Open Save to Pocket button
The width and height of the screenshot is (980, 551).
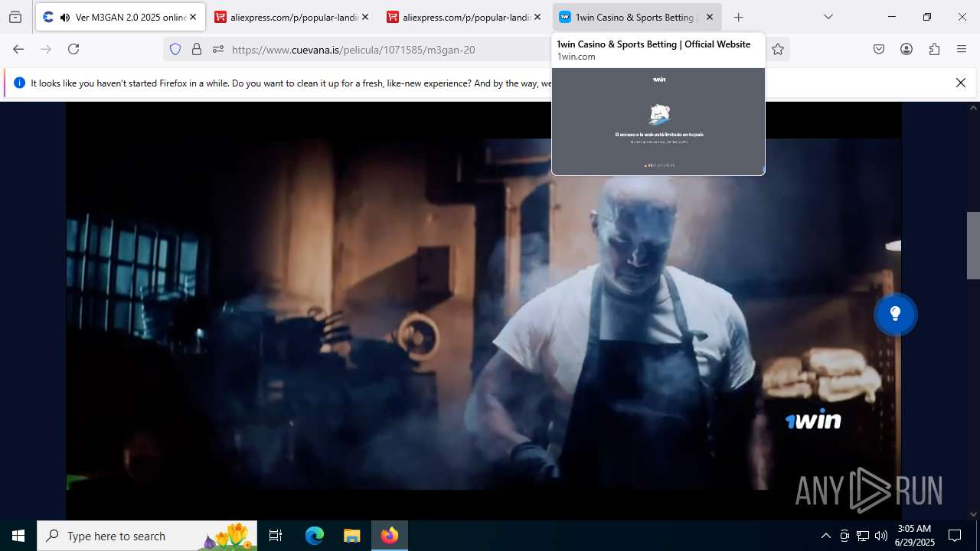pyautogui.click(x=879, y=49)
